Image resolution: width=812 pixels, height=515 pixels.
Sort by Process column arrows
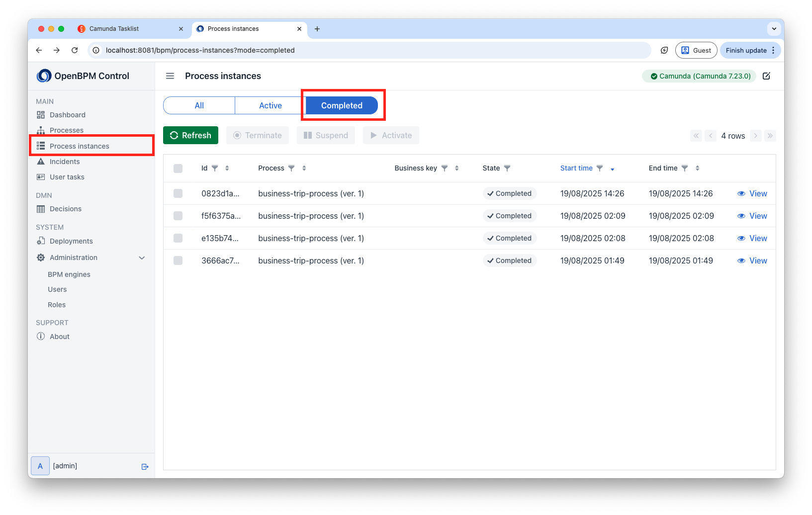tap(304, 168)
